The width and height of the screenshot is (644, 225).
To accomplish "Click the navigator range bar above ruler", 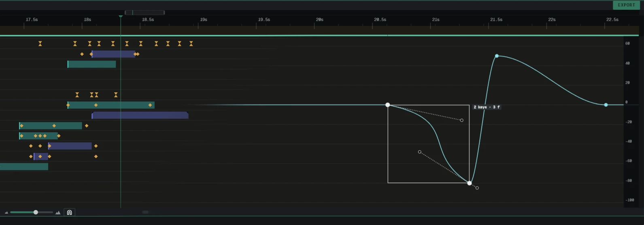I will [x=145, y=13].
